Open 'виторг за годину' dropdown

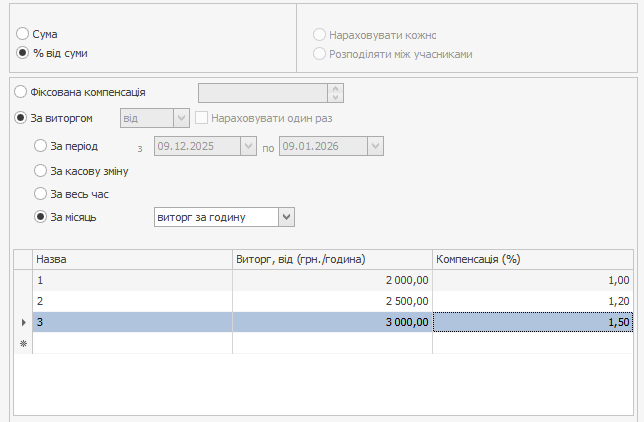(x=286, y=216)
